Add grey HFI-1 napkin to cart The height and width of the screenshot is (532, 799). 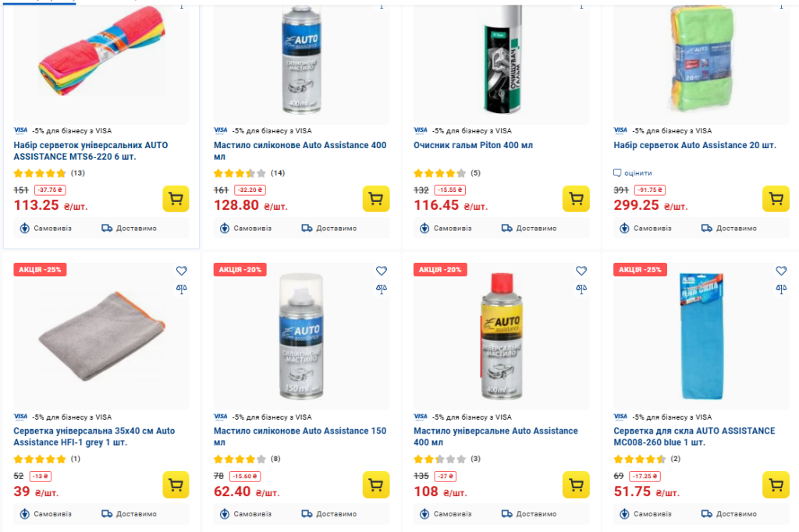click(176, 485)
